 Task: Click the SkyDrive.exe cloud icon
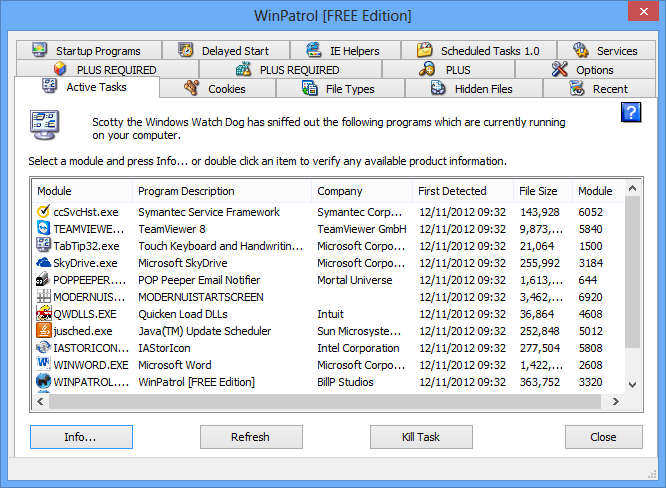[43, 262]
